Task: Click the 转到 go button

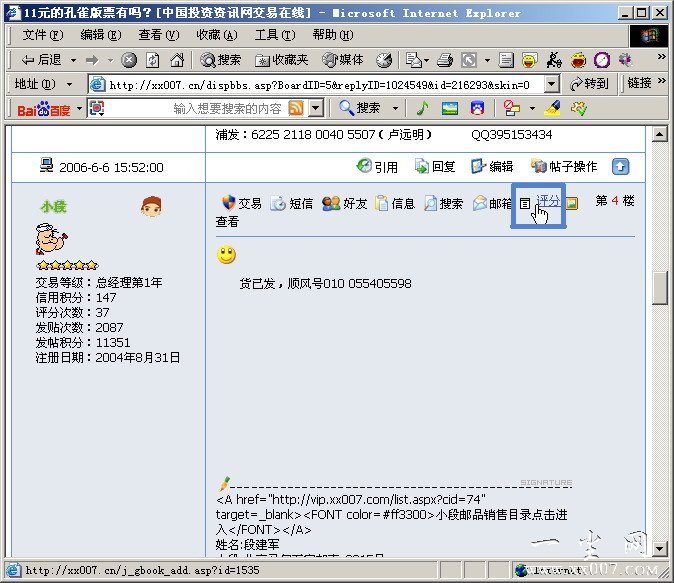Action: coord(588,84)
